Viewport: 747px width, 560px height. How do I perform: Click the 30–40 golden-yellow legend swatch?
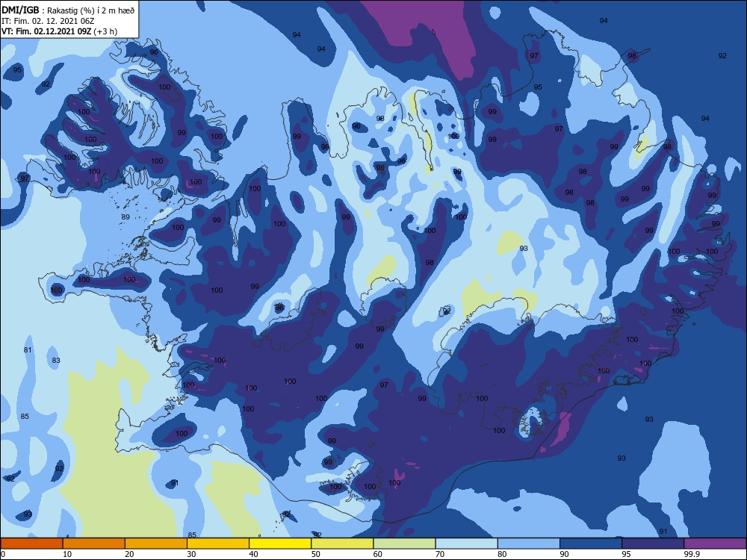coord(217,544)
